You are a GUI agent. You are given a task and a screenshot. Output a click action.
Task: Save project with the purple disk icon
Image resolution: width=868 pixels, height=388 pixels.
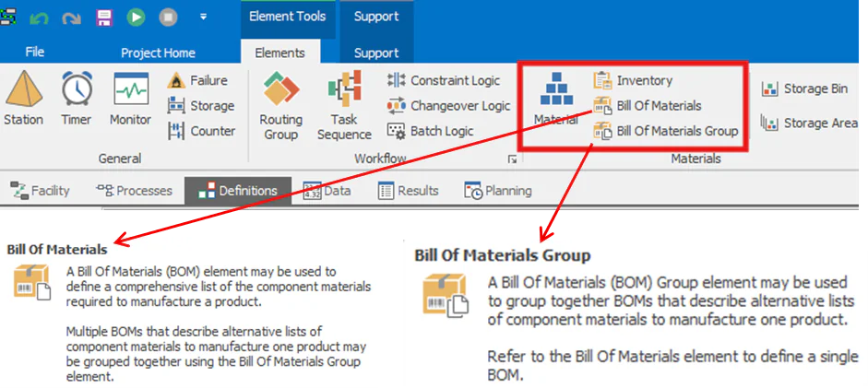103,18
